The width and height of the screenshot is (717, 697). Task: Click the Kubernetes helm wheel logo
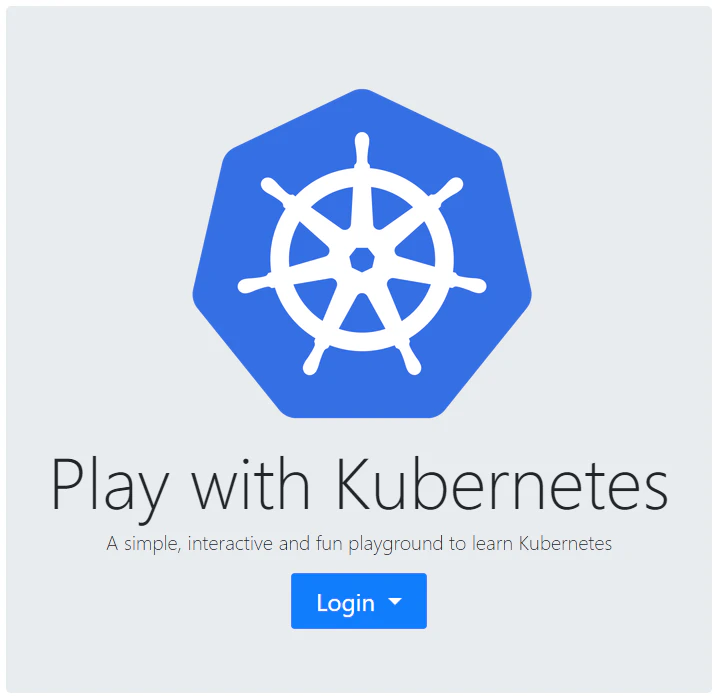pyautogui.click(x=362, y=253)
